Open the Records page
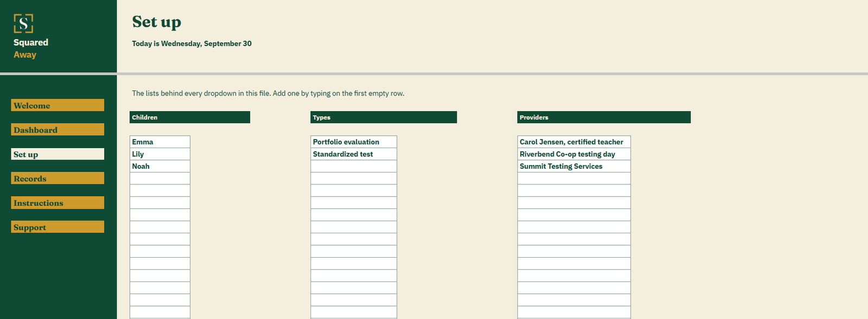 pyautogui.click(x=58, y=178)
